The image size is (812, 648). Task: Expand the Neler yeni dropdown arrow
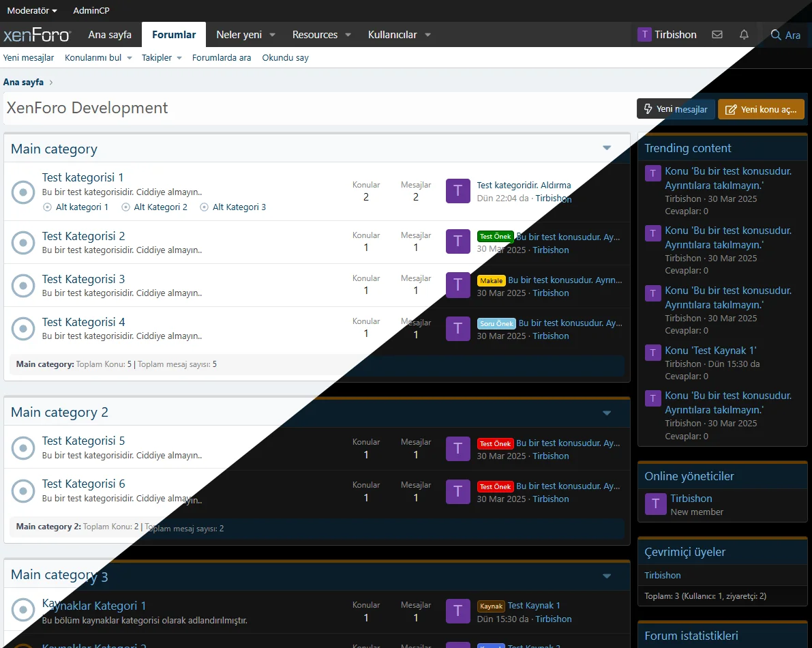click(272, 35)
